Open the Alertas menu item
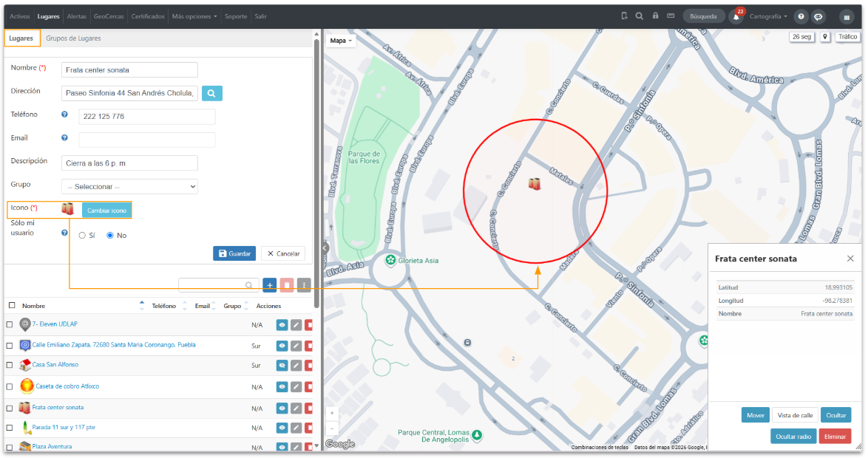Screen dimensions: 868x458 pos(76,16)
